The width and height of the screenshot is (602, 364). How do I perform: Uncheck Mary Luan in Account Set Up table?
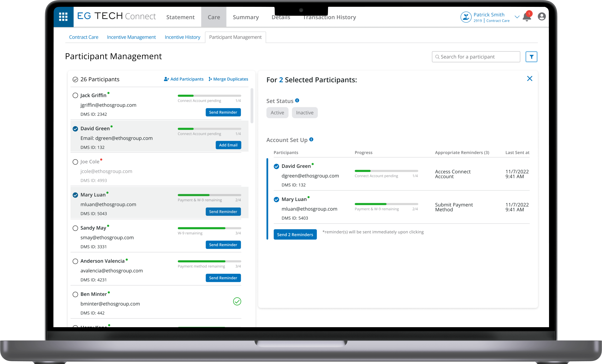point(276,200)
